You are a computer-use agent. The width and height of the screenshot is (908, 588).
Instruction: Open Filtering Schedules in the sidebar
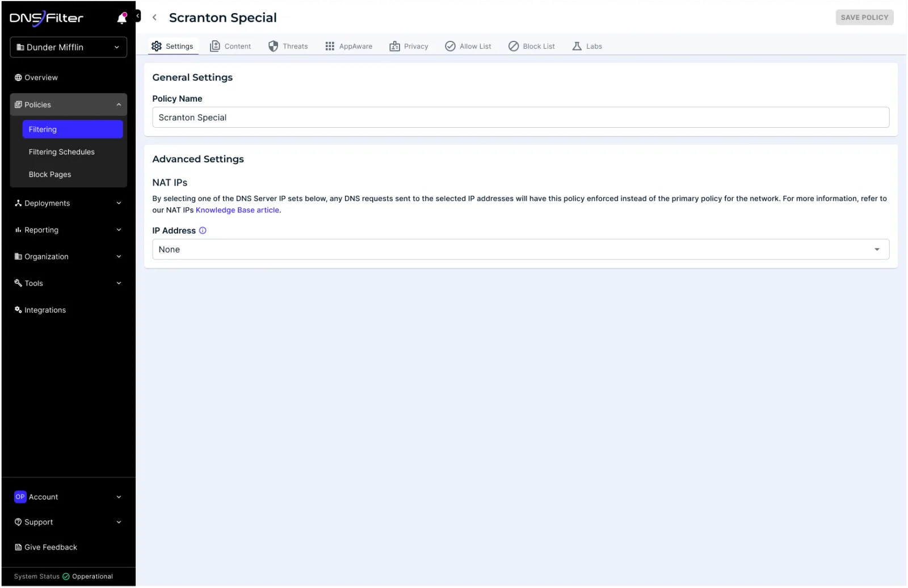(x=62, y=152)
